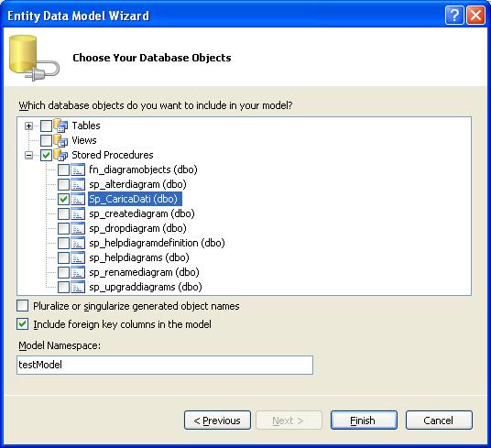Click the fn_diagramobjects procedure icon
This screenshot has height=448, width=491.
coord(78,169)
